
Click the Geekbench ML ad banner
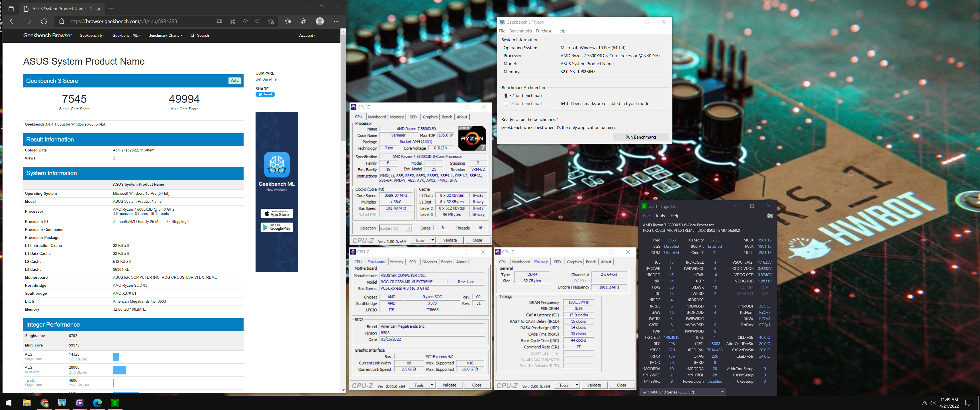[x=277, y=192]
